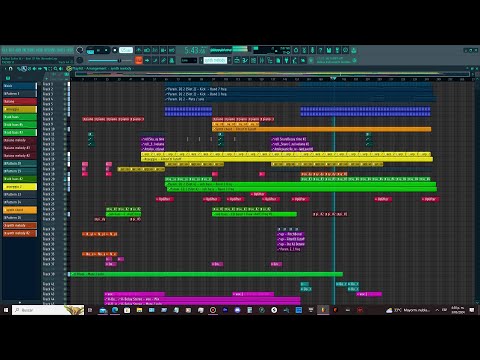The width and height of the screenshot is (480, 360).
Task: Open the taskbar notification center icon
Action: (472, 310)
